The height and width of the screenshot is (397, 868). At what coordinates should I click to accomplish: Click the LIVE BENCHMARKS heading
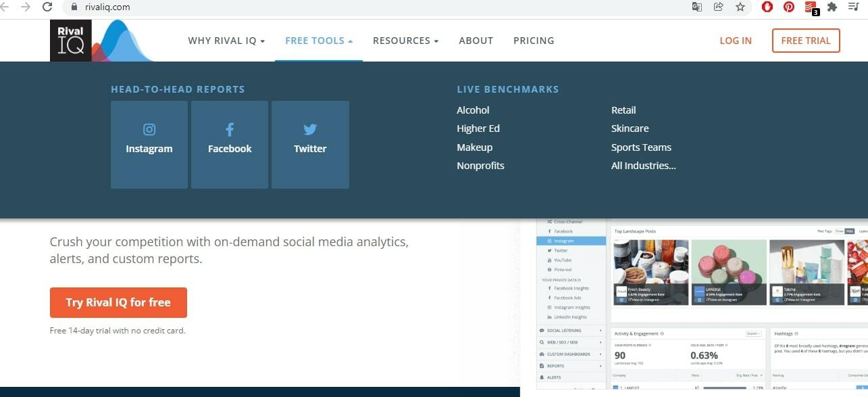[x=508, y=89]
